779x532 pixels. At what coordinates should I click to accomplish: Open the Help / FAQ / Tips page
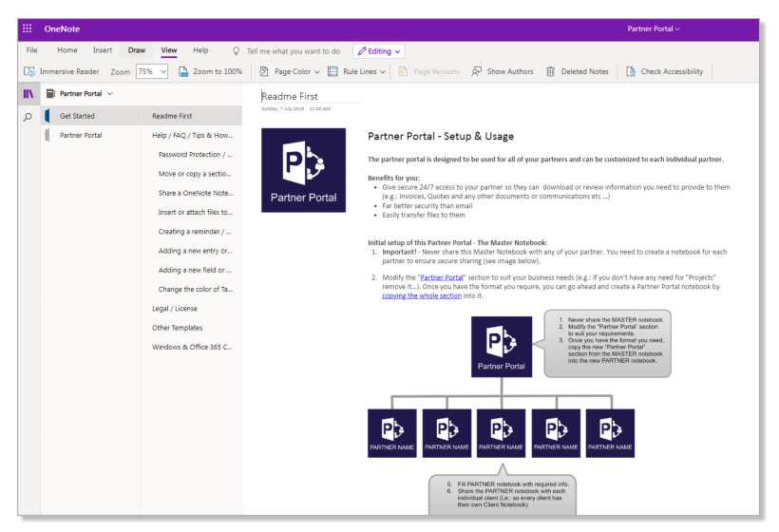click(192, 135)
